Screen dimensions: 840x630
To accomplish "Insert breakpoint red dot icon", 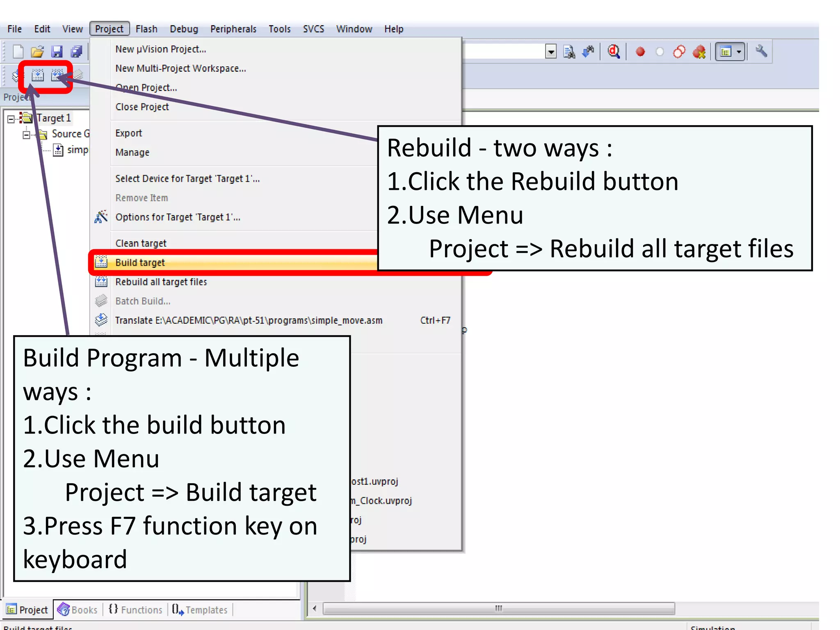I will coord(640,52).
